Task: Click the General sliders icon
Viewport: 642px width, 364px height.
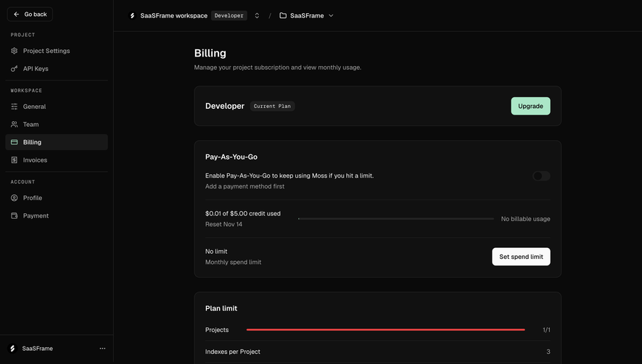Action: click(x=15, y=107)
